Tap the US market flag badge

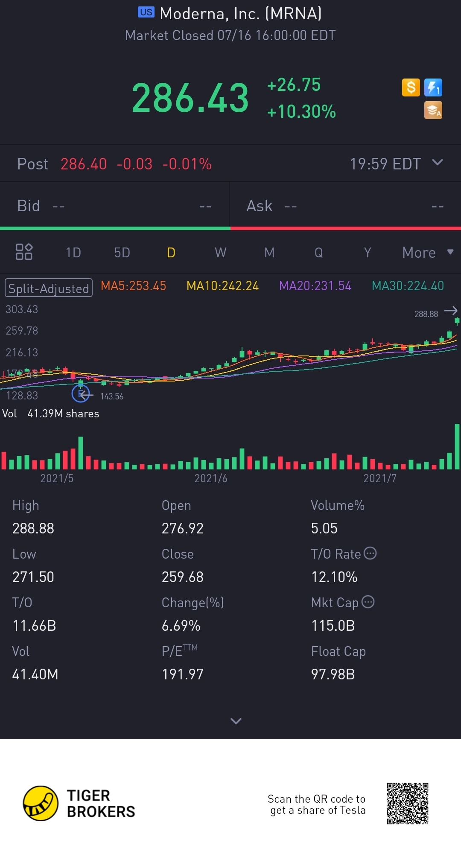coord(146,12)
